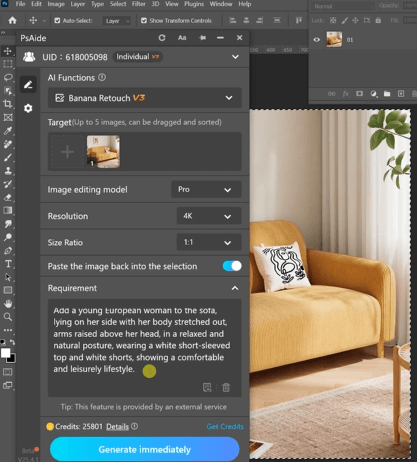Open Banana Retouch AI function dropdown
This screenshot has width=417, height=462.
[x=145, y=98]
